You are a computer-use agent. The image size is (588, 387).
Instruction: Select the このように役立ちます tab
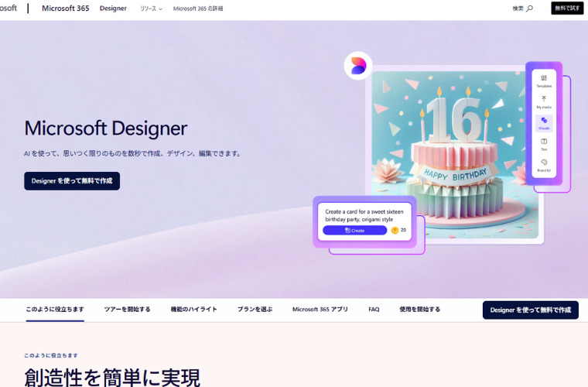pos(55,310)
